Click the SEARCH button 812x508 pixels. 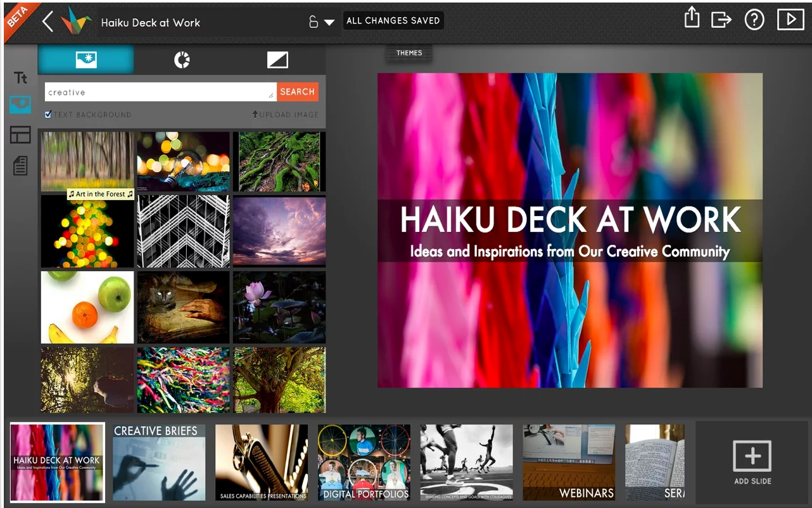coord(297,91)
